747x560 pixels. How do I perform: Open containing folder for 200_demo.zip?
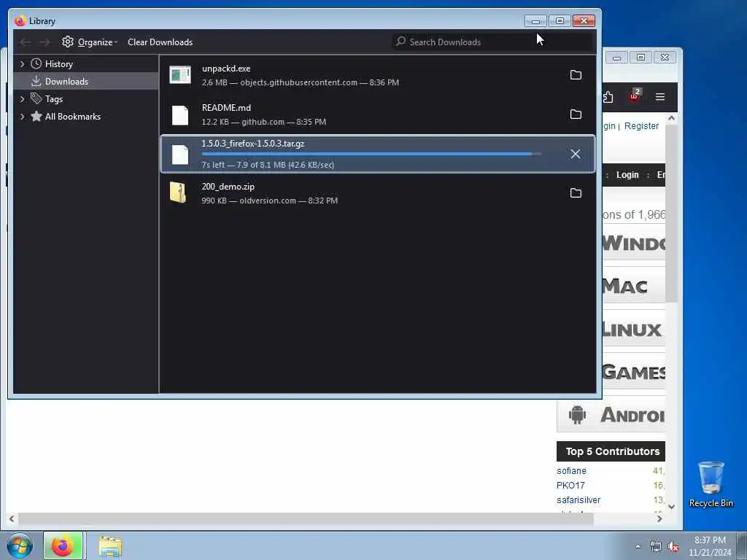[x=576, y=192]
